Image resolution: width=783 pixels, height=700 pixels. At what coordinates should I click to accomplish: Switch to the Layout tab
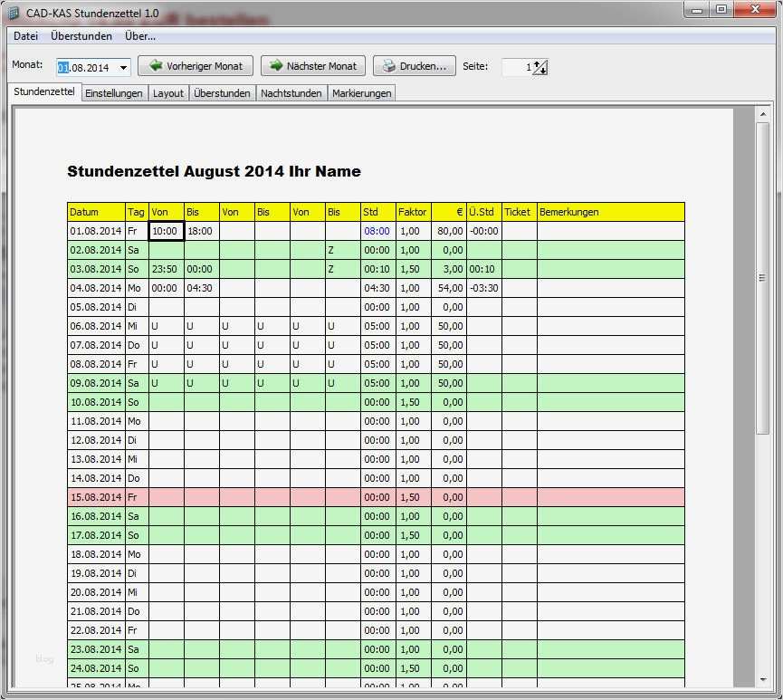click(x=168, y=92)
